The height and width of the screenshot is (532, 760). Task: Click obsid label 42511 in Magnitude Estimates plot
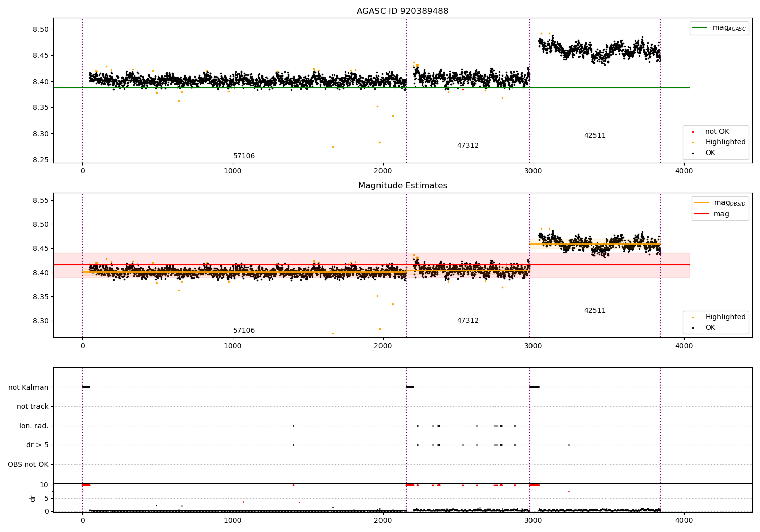click(595, 311)
